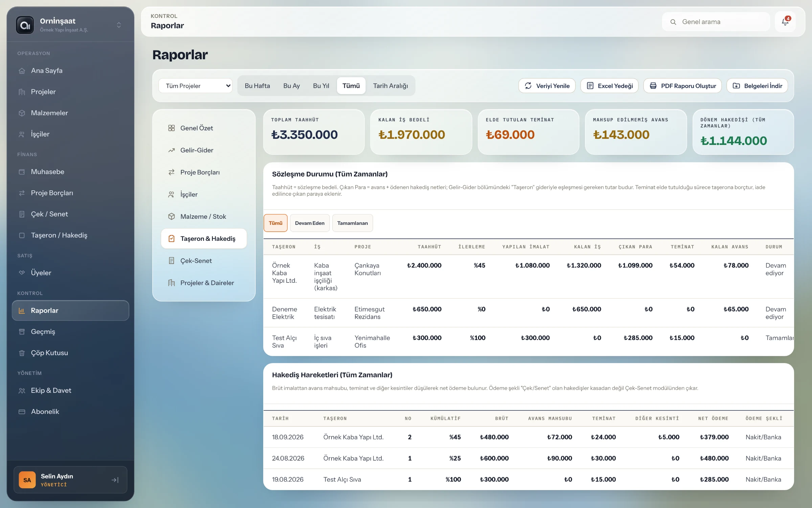The image size is (812, 508).
Task: Open the Çek-Senet report section
Action: click(204, 261)
